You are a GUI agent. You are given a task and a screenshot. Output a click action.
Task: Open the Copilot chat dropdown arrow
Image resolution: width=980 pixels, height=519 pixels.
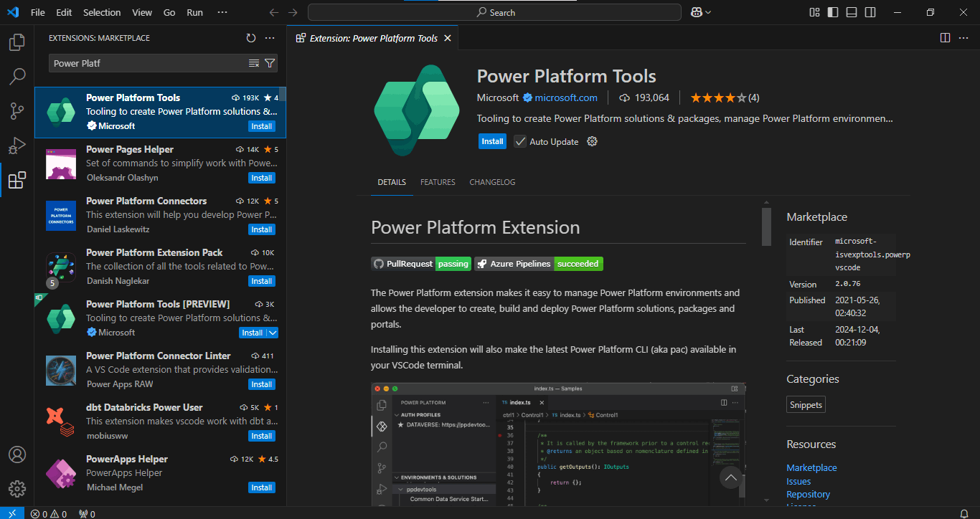(x=708, y=12)
